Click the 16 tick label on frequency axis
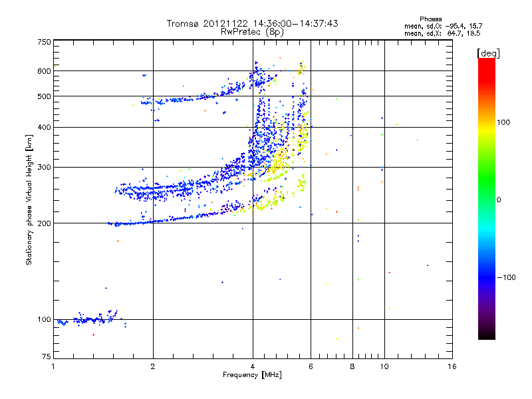Screen dimensions: 532x399 point(452,366)
